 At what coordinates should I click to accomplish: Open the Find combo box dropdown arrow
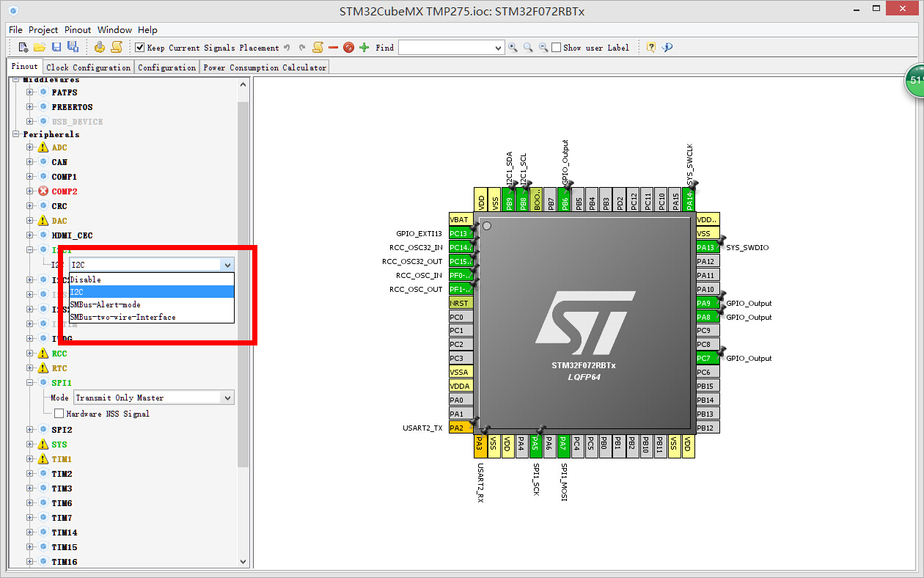[x=498, y=47]
